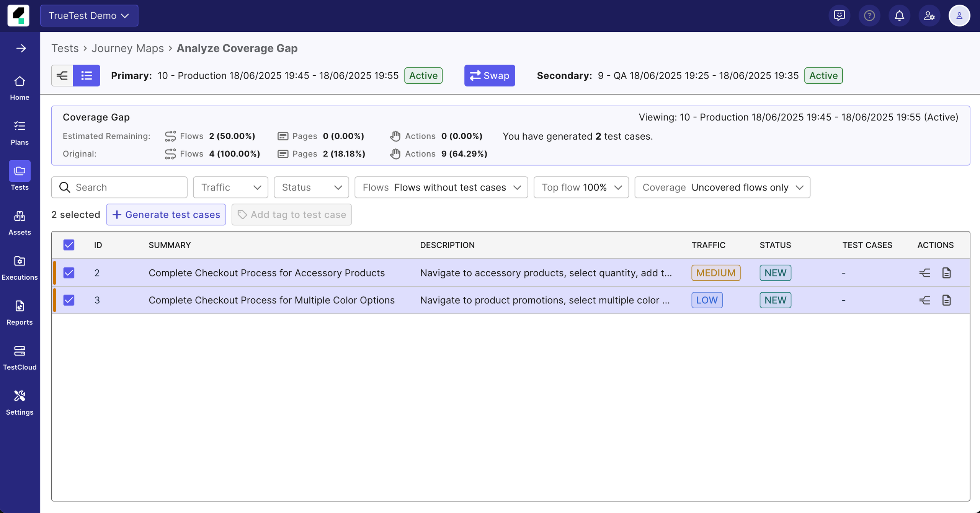This screenshot has height=513, width=980.
Task: Click 'Complete Checkout Process for Multiple Color Options'
Action: coord(271,300)
